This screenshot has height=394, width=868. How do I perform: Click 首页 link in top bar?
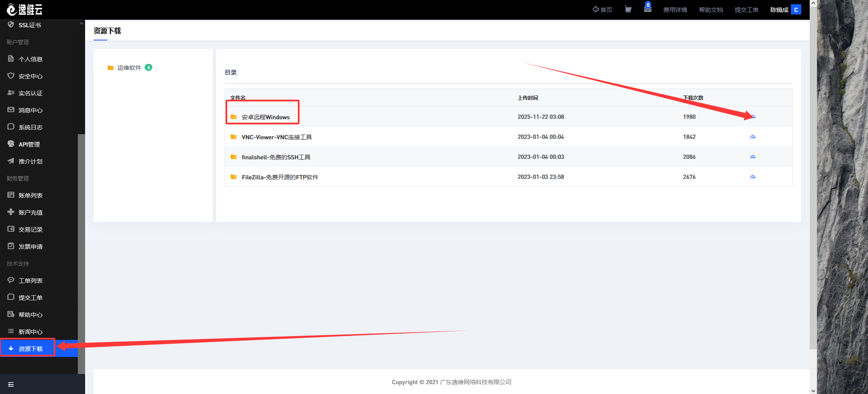coord(602,10)
